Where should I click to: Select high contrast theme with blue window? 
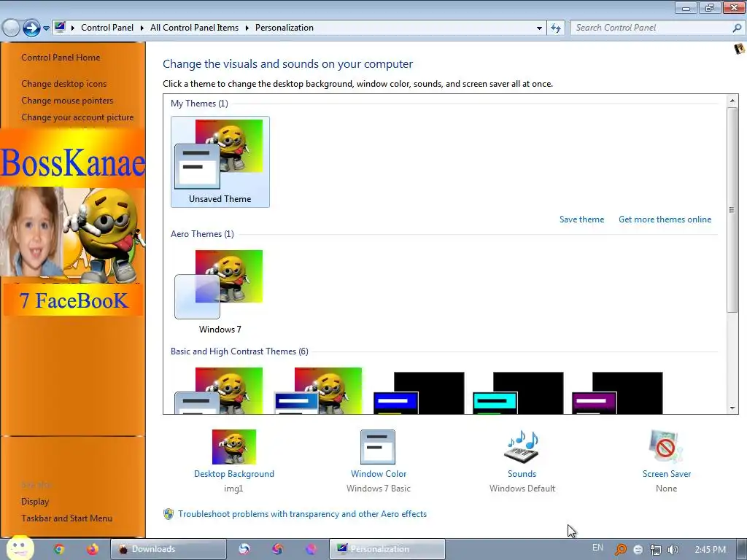point(418,393)
